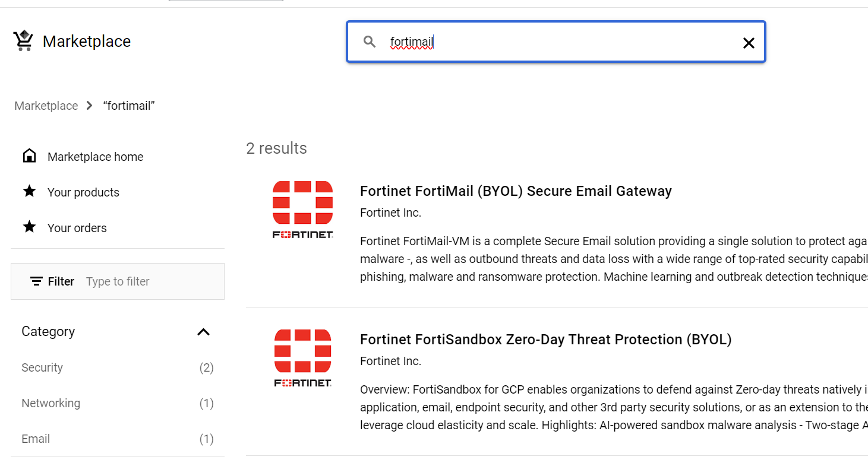The height and width of the screenshot is (466, 868).
Task: Open Marketplace home from the sidebar
Action: coord(95,156)
